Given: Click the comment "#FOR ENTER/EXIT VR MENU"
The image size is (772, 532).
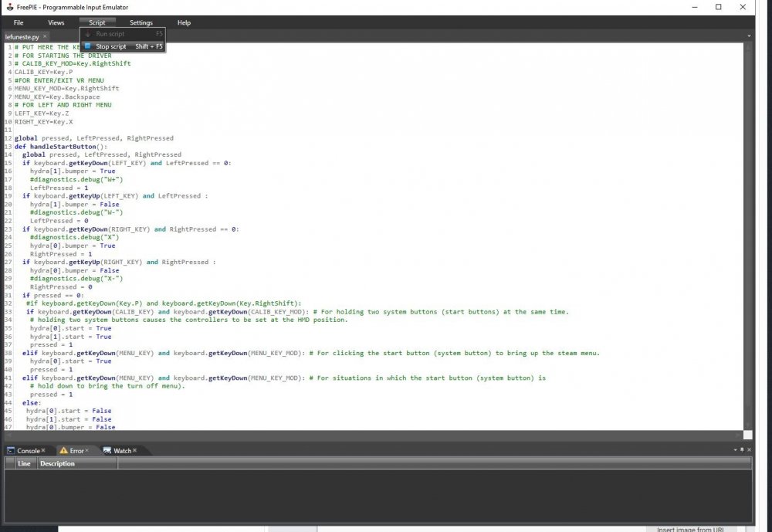Looking at the screenshot, I should click(59, 80).
